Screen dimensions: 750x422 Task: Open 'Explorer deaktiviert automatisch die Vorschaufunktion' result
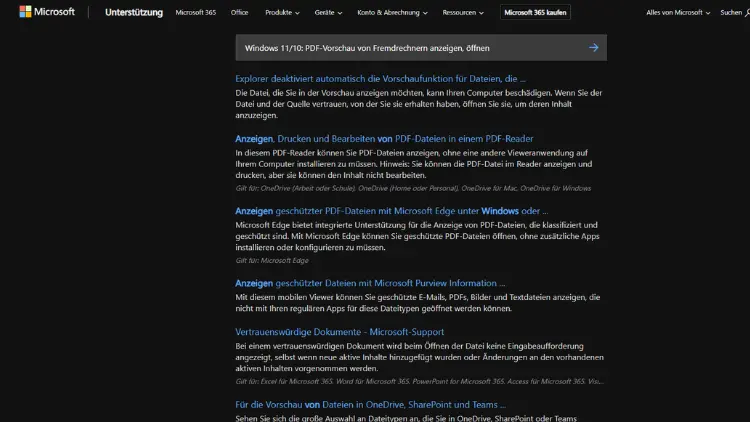tap(380, 78)
